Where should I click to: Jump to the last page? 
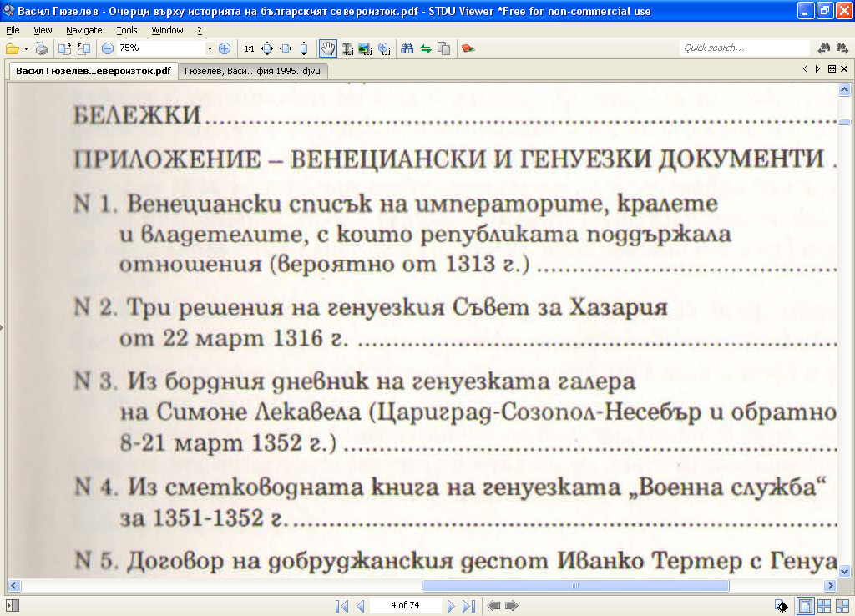(x=468, y=606)
